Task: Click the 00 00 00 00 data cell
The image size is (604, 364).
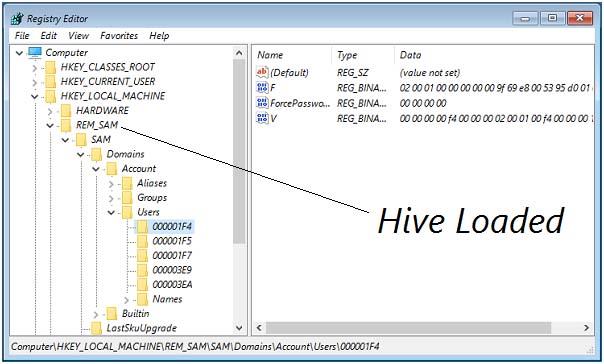Action: click(x=423, y=103)
